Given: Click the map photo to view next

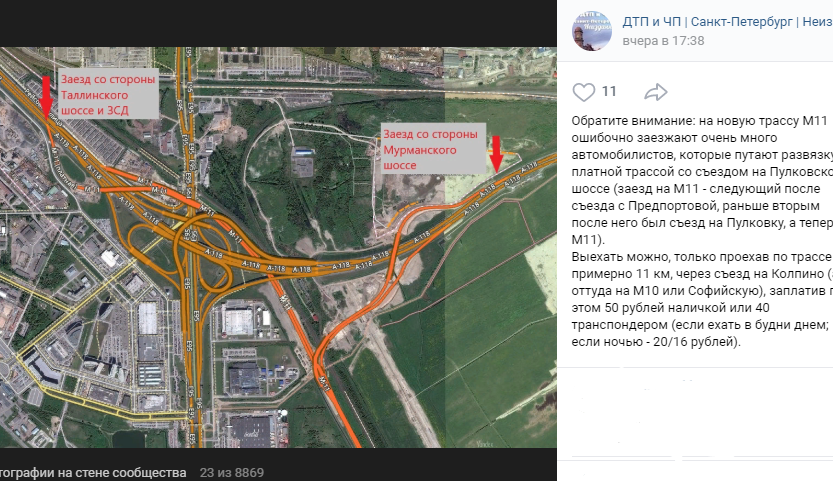Looking at the screenshot, I should click(278, 247).
